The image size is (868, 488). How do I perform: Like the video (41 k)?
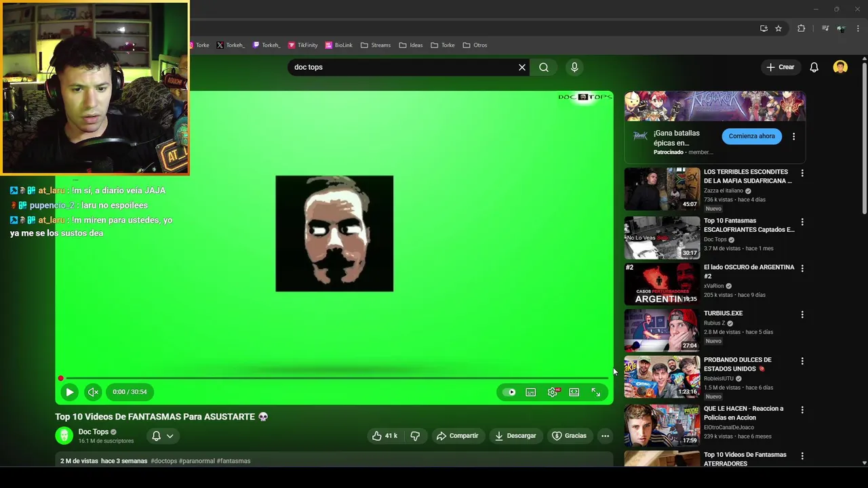click(384, 436)
